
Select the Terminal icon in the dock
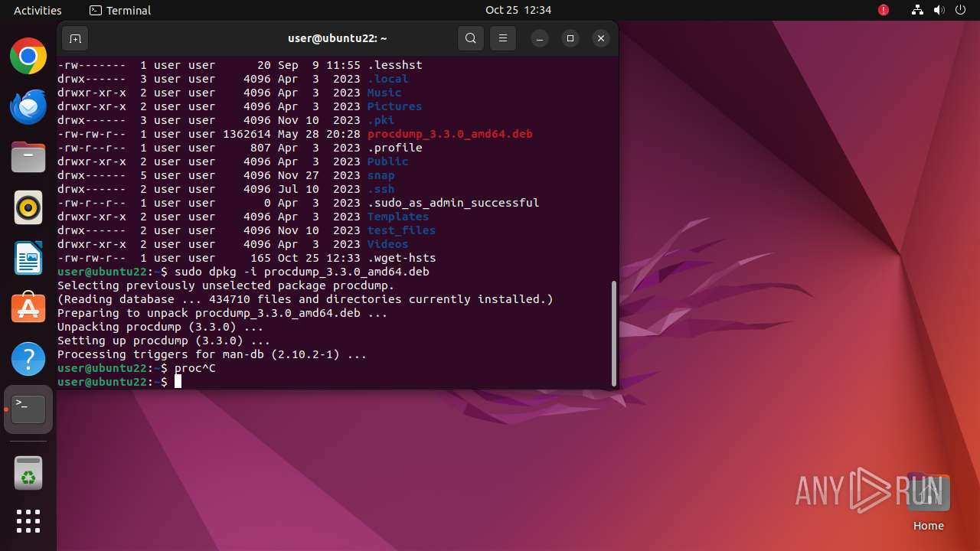click(28, 409)
